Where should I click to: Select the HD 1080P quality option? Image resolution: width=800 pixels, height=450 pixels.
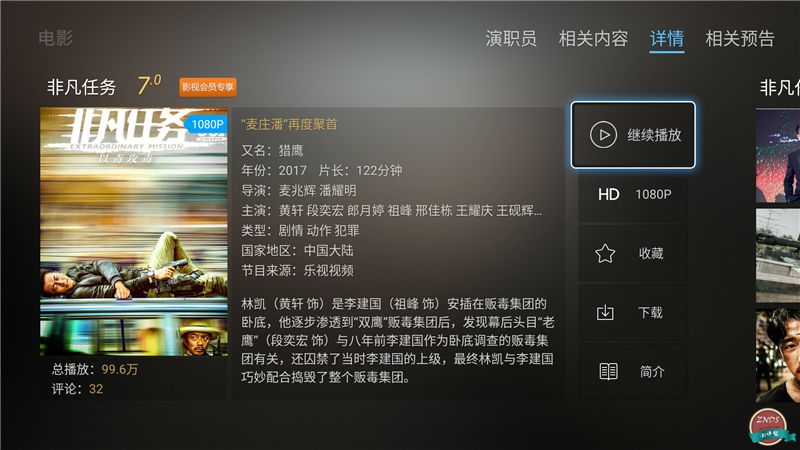tap(633, 194)
